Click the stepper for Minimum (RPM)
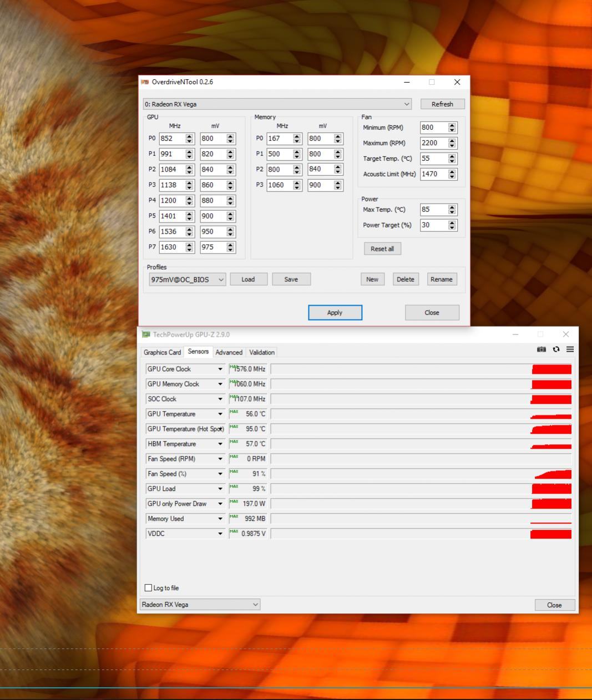Viewport: 592px width, 700px height. 452,128
